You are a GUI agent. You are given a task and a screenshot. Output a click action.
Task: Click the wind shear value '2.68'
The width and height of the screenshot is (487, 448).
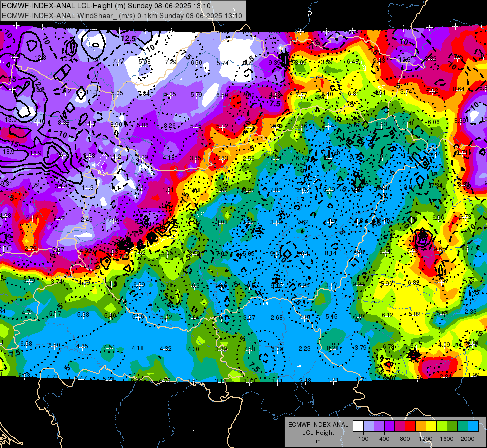coord(277,318)
